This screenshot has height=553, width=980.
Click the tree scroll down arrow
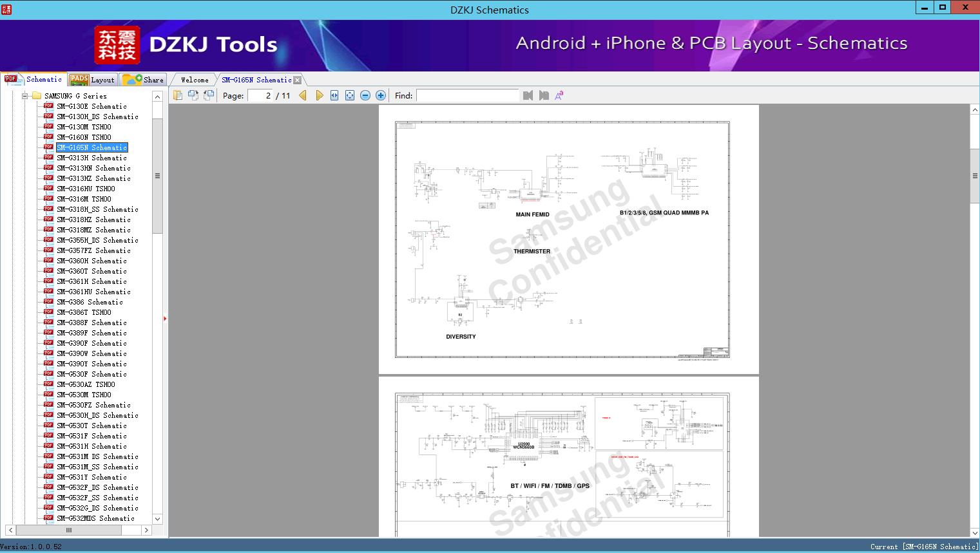157,519
